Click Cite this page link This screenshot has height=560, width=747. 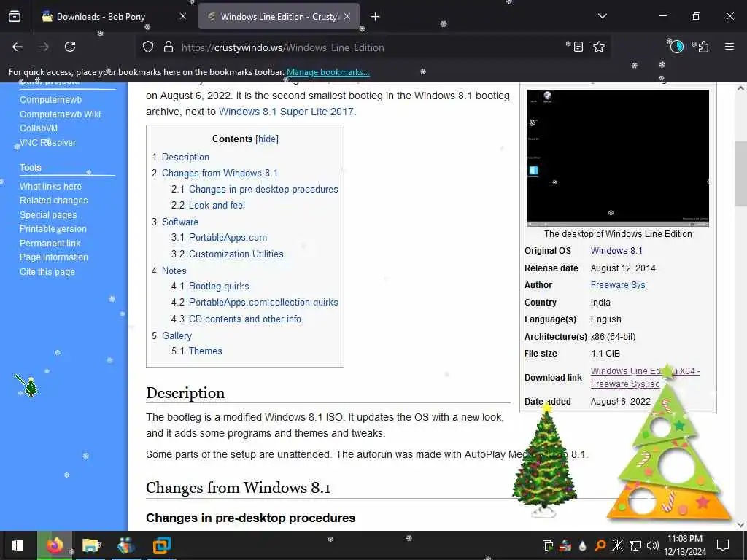coord(47,272)
